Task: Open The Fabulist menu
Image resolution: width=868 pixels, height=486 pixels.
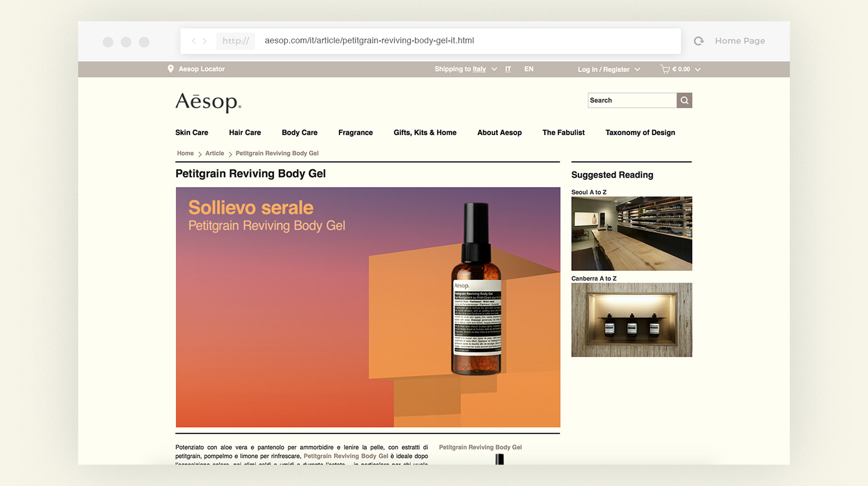Action: [563, 132]
